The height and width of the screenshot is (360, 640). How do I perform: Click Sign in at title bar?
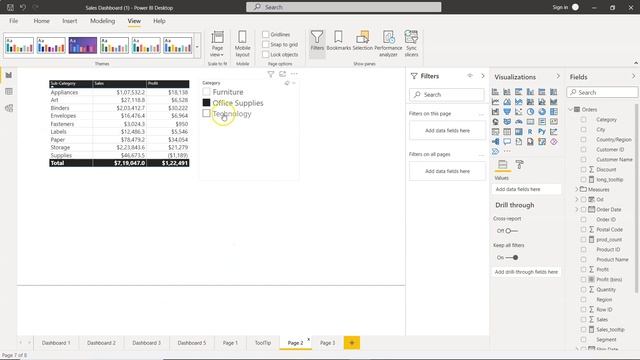(560, 7)
